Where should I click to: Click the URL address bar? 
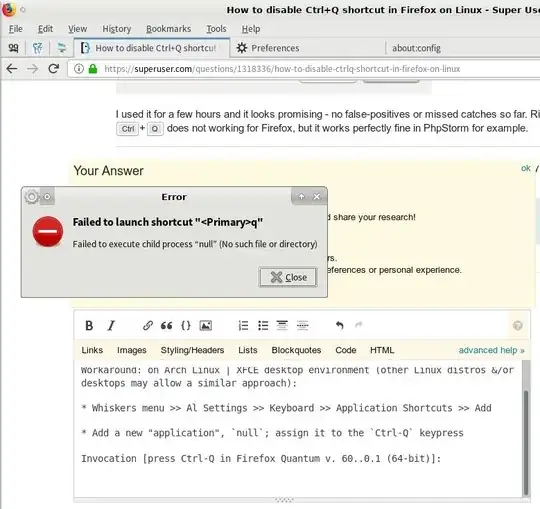click(303, 69)
